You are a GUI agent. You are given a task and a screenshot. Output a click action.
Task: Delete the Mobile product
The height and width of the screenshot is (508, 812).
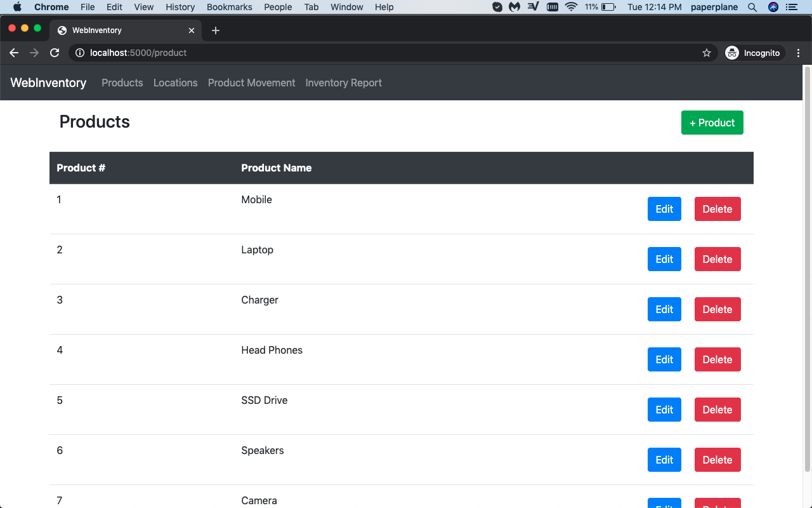coord(717,209)
